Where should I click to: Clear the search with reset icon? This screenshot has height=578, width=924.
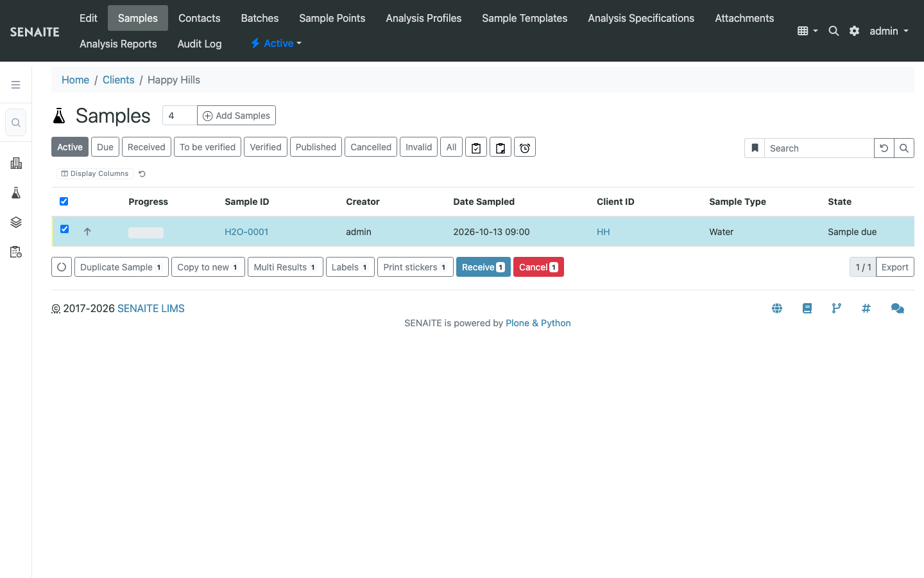coord(884,148)
